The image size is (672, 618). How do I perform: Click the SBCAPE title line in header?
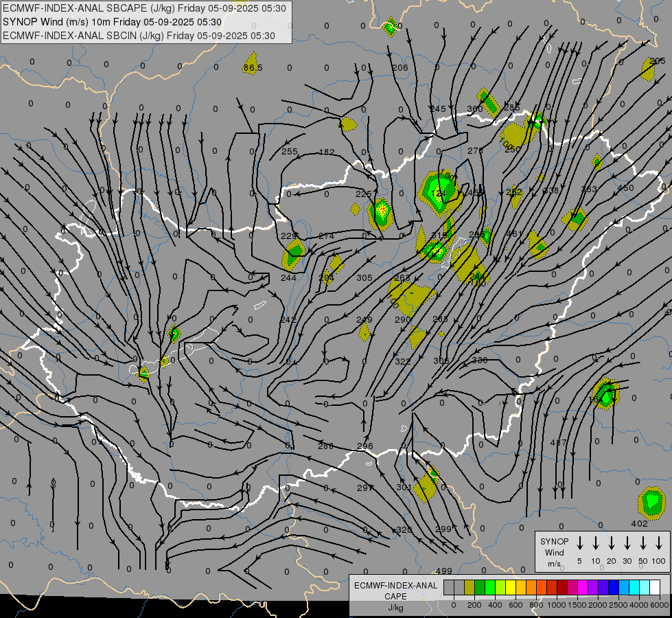pyautogui.click(x=144, y=8)
